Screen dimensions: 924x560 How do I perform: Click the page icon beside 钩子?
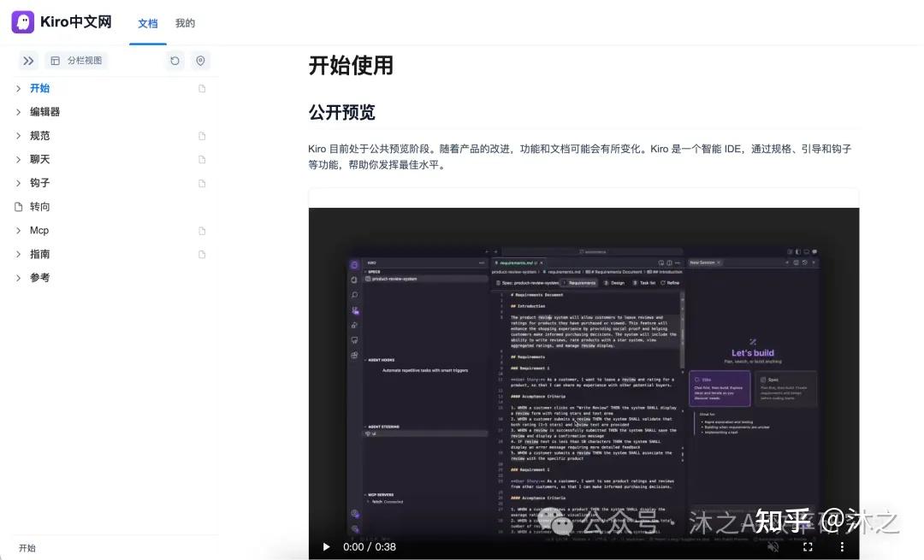tap(202, 183)
